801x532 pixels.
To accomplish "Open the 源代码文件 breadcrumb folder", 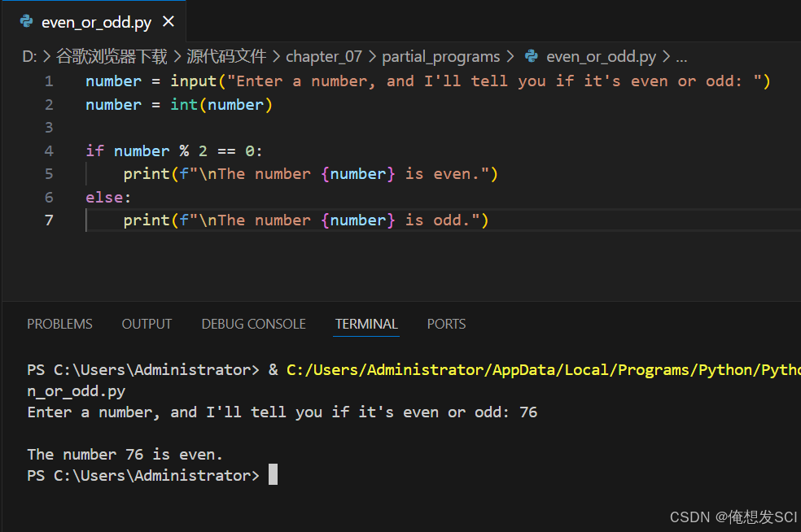I will [x=226, y=57].
